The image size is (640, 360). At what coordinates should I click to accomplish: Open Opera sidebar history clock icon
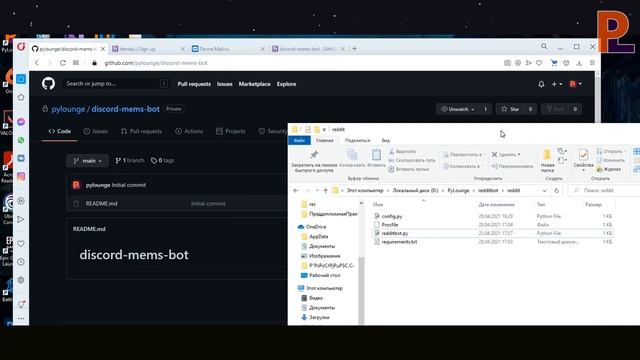click(x=21, y=262)
